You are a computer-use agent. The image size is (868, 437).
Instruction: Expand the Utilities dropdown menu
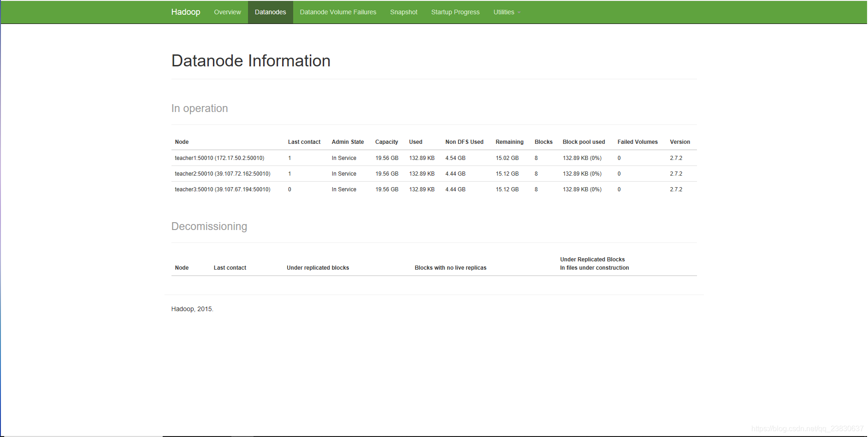507,12
